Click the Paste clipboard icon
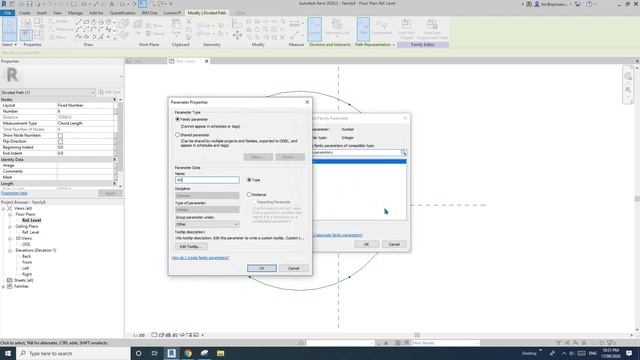Image resolution: width=640 pixels, height=360 pixels. point(176,28)
